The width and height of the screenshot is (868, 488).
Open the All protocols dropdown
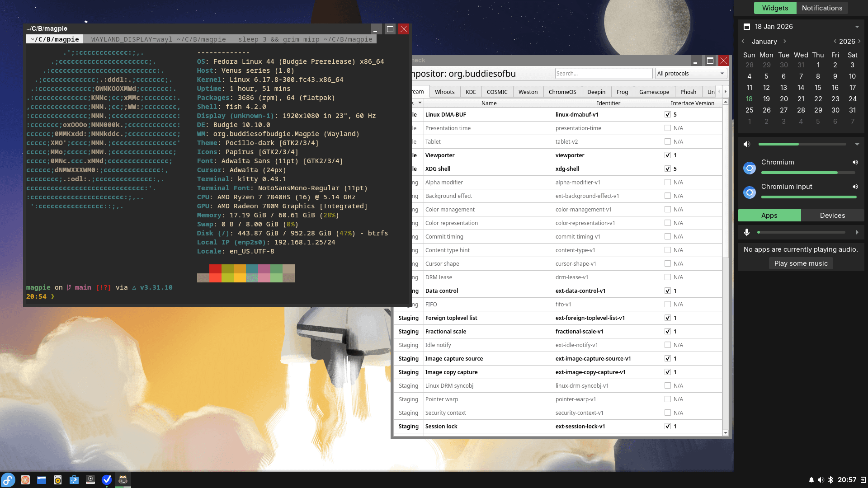[x=690, y=73]
